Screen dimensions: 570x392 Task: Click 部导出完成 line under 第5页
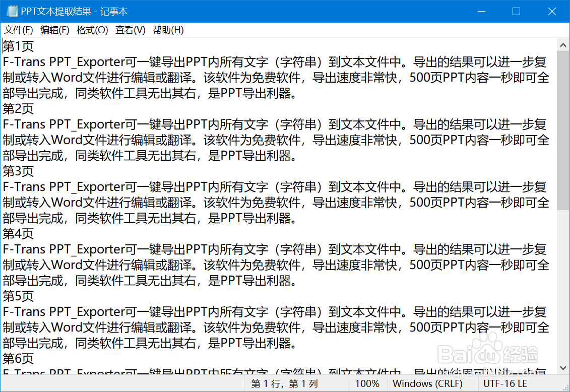pyautogui.click(x=150, y=343)
